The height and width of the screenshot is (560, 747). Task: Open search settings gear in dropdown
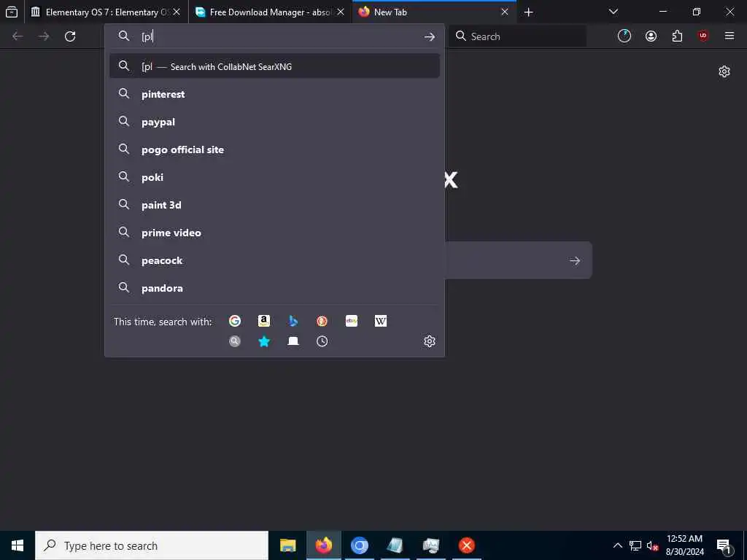point(429,341)
